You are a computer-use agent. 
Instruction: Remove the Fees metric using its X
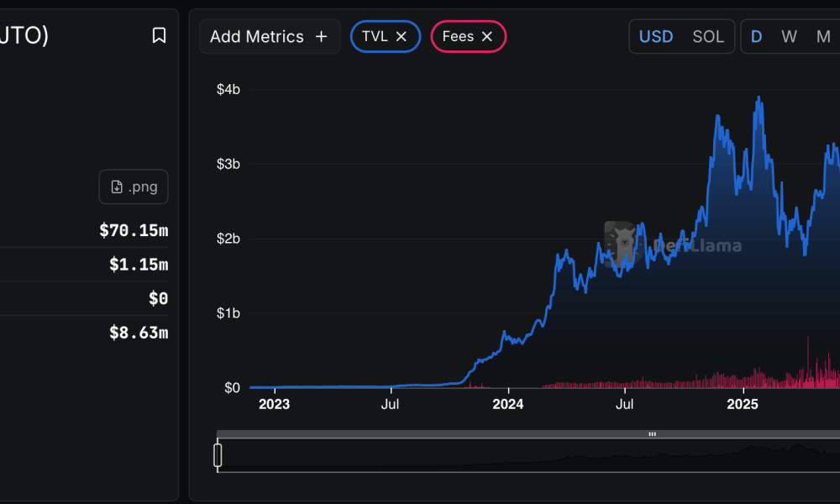487,37
